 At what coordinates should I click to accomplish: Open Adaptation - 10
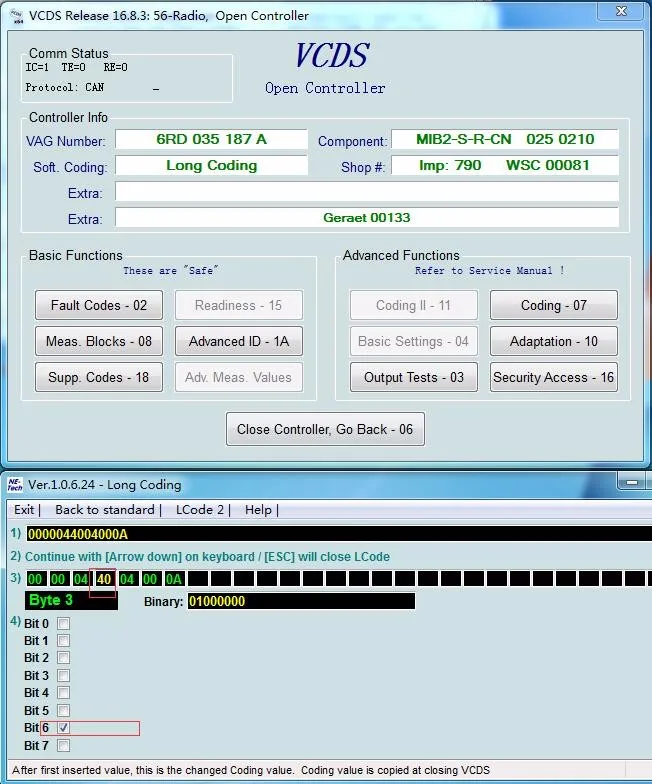pos(554,341)
